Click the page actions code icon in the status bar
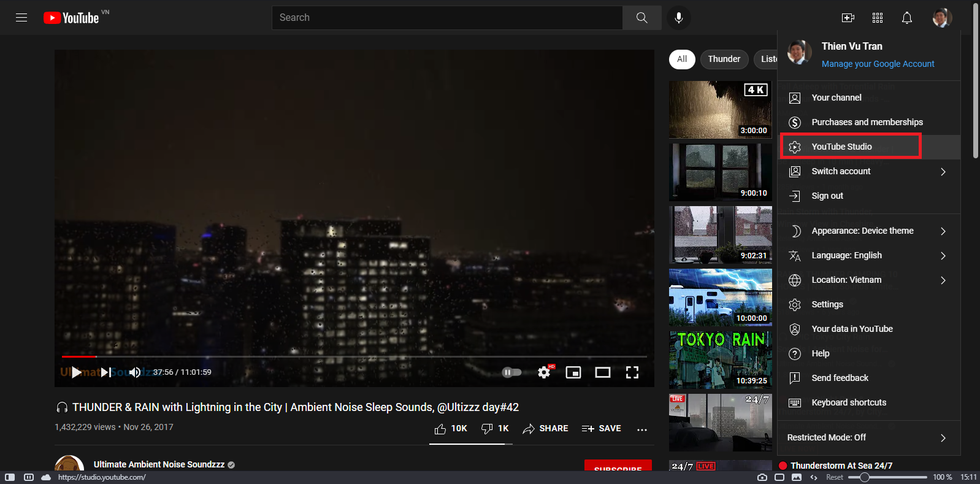The height and width of the screenshot is (484, 980). pyautogui.click(x=814, y=477)
